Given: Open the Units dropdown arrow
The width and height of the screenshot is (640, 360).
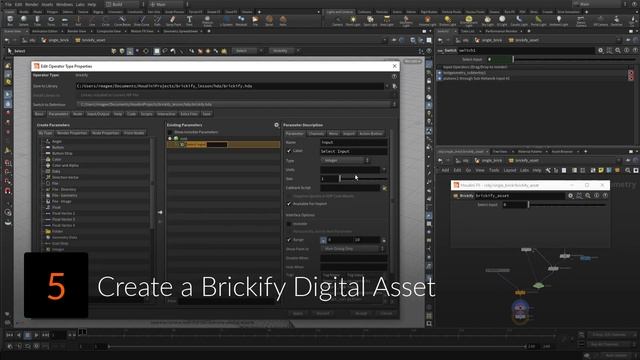Looking at the screenshot, I should [x=383, y=169].
